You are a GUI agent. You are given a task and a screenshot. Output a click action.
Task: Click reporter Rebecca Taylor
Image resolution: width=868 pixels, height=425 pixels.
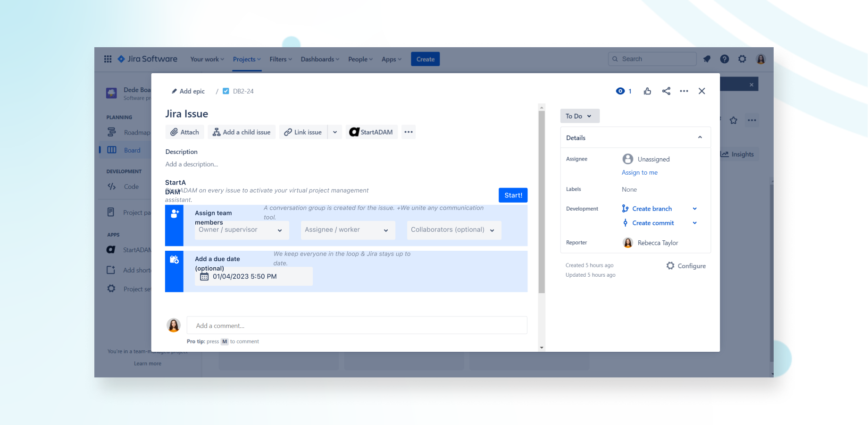(651, 243)
